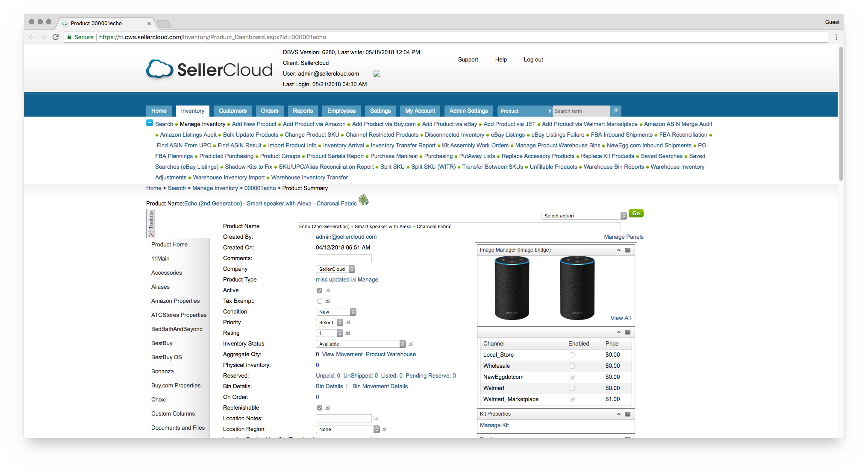Open the Reports tab
Screen dimensions: 868x472
coord(303,111)
